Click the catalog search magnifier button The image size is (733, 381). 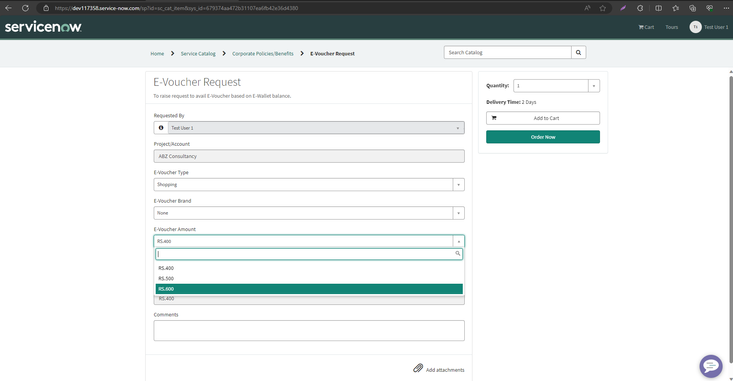pos(579,52)
